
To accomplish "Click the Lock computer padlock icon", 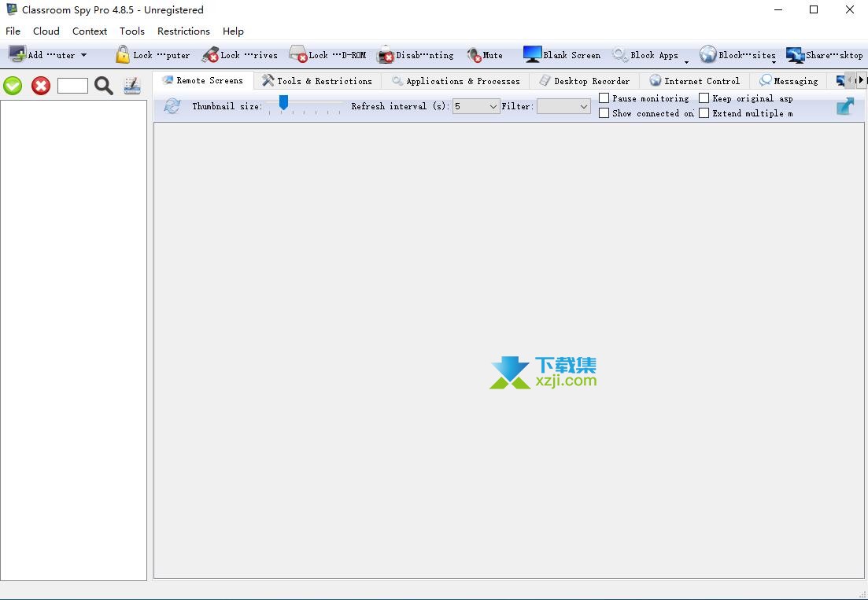I will pos(122,54).
